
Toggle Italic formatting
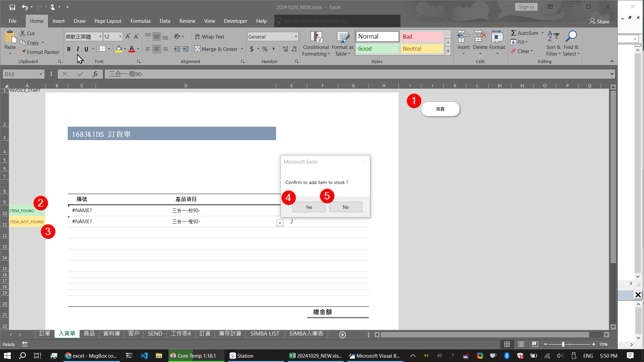pos(78,49)
